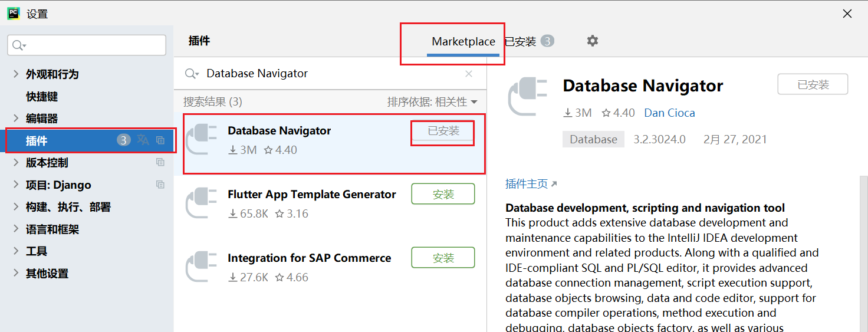Open 排序依据: 相关性 sort dropdown
The image size is (868, 332).
432,102
